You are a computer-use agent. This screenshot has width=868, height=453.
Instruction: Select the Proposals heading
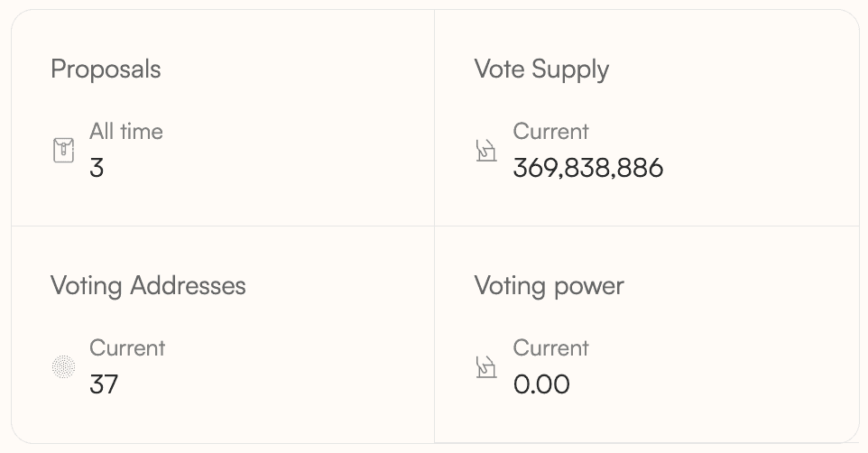pyautogui.click(x=106, y=69)
